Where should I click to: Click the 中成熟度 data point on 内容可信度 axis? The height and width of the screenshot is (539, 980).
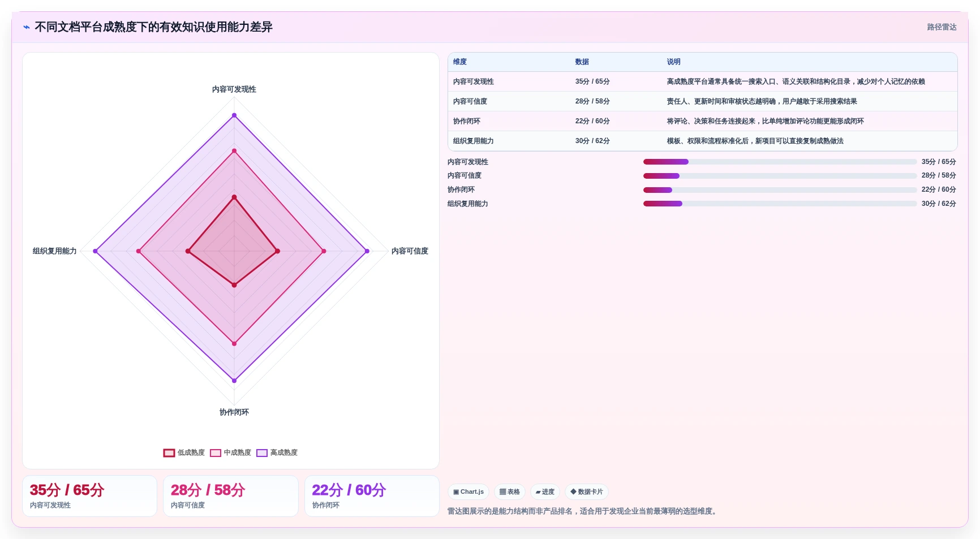tap(324, 251)
